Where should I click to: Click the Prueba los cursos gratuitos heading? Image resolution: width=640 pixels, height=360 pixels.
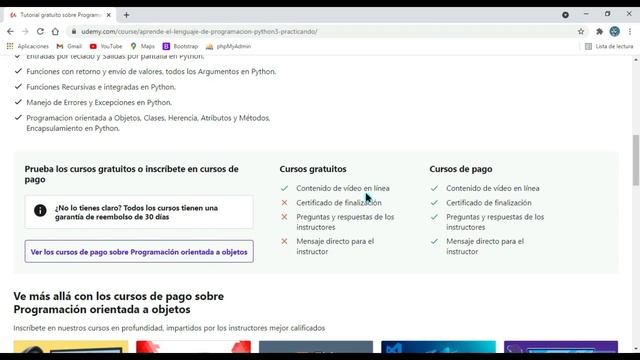coord(131,174)
